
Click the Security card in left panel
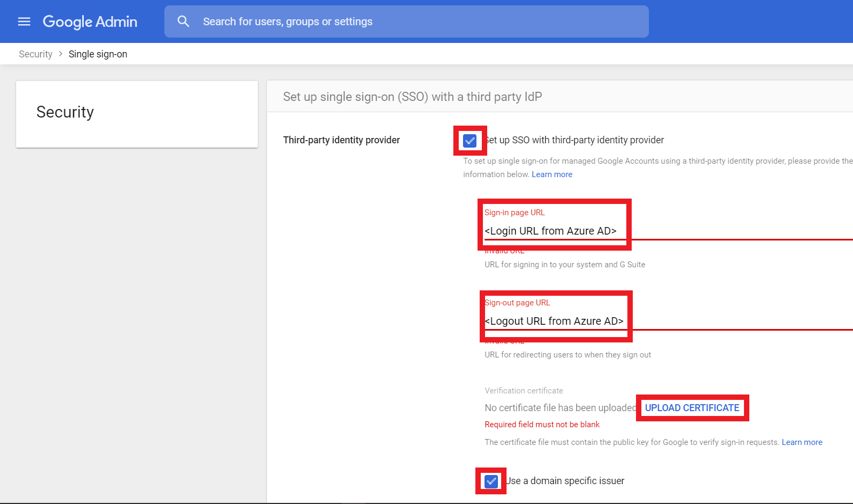coord(136,114)
